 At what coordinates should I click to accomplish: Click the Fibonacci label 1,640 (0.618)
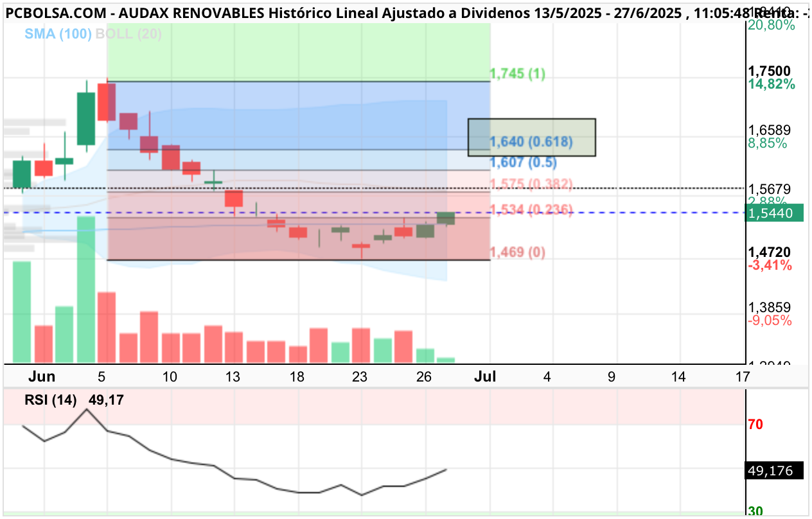tap(531, 142)
